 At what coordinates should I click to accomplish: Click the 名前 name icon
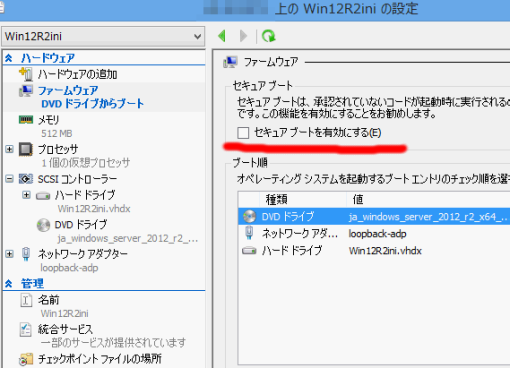pos(26,300)
